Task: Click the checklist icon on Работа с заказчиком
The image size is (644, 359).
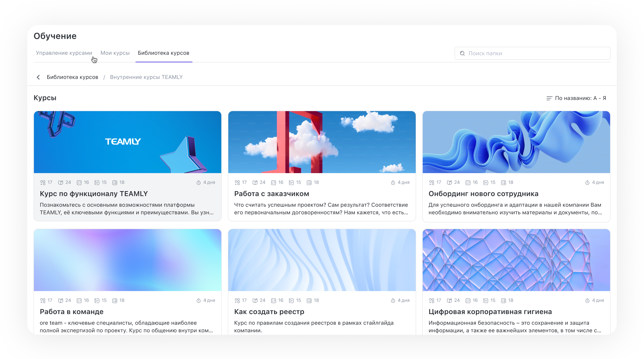Action: pos(309,183)
